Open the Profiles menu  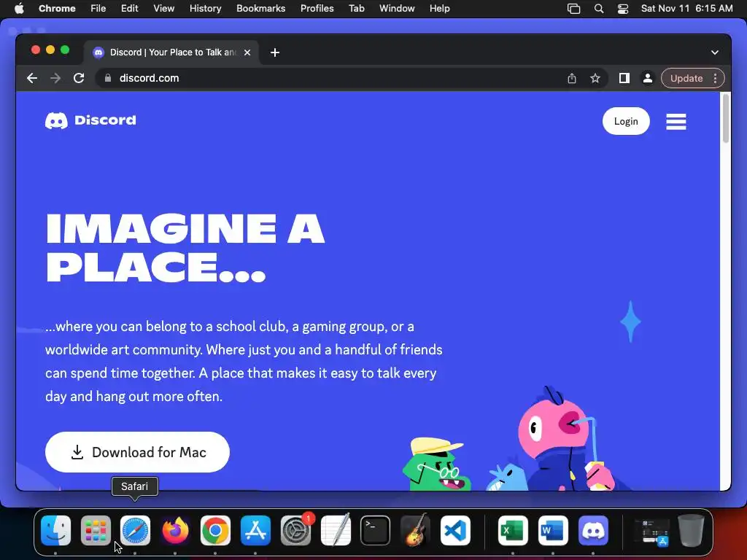pyautogui.click(x=317, y=8)
